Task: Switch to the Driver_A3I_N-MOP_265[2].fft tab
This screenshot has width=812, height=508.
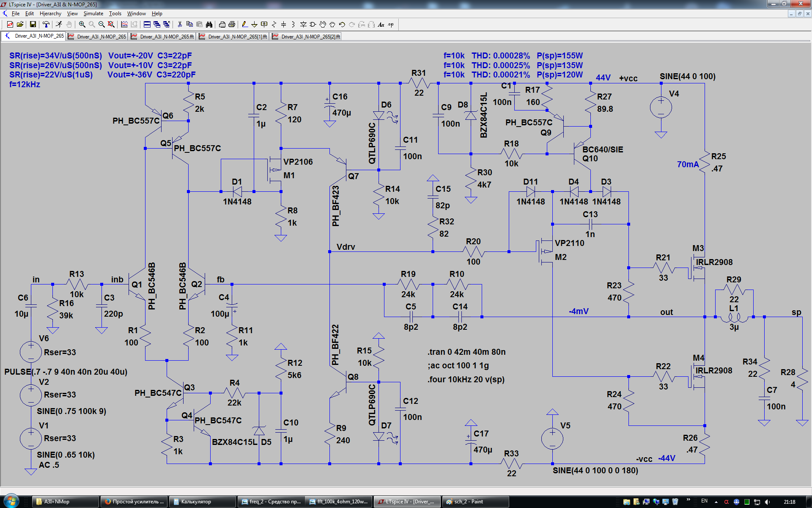Action: point(306,37)
